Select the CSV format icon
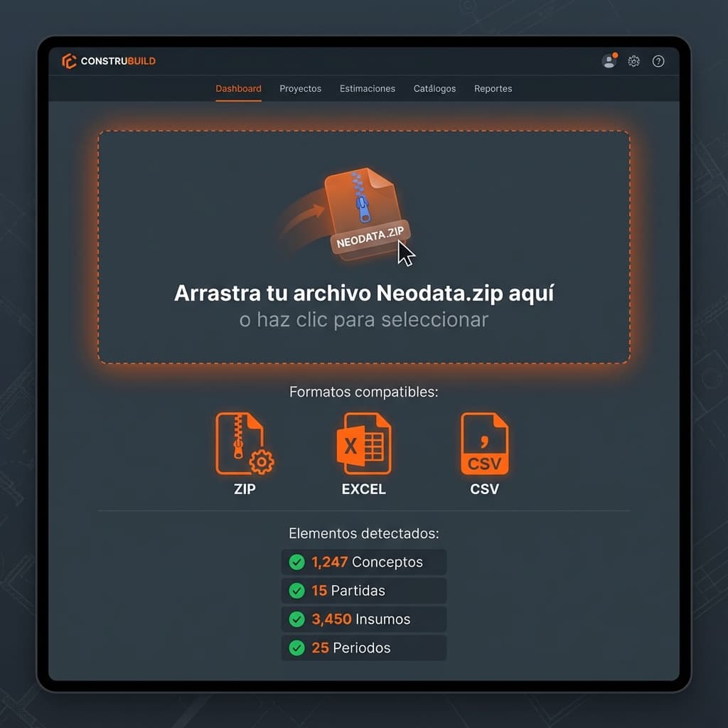Image resolution: width=728 pixels, height=728 pixels. pyautogui.click(x=484, y=442)
